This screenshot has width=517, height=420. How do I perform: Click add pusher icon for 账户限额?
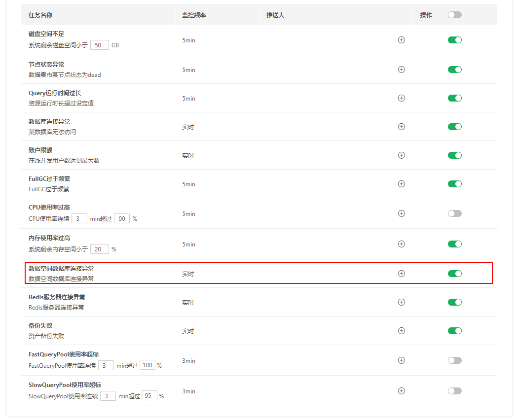(x=402, y=155)
